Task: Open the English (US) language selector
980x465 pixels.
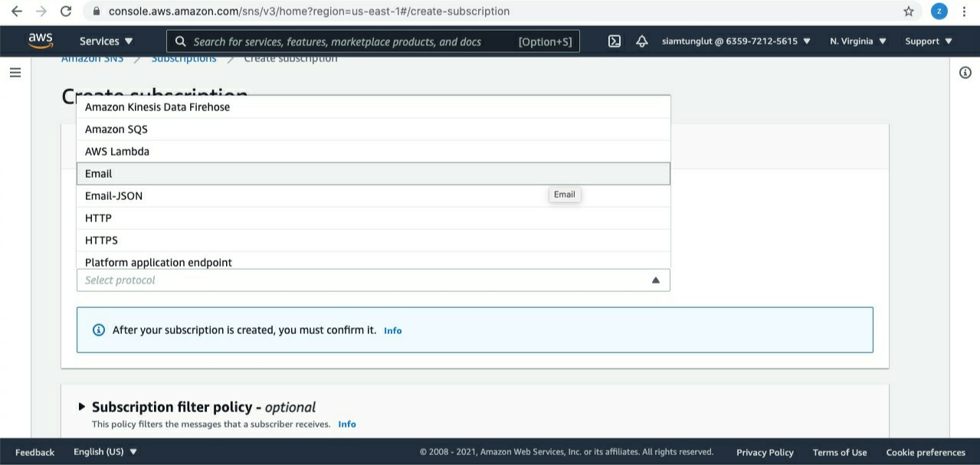Action: 106,452
